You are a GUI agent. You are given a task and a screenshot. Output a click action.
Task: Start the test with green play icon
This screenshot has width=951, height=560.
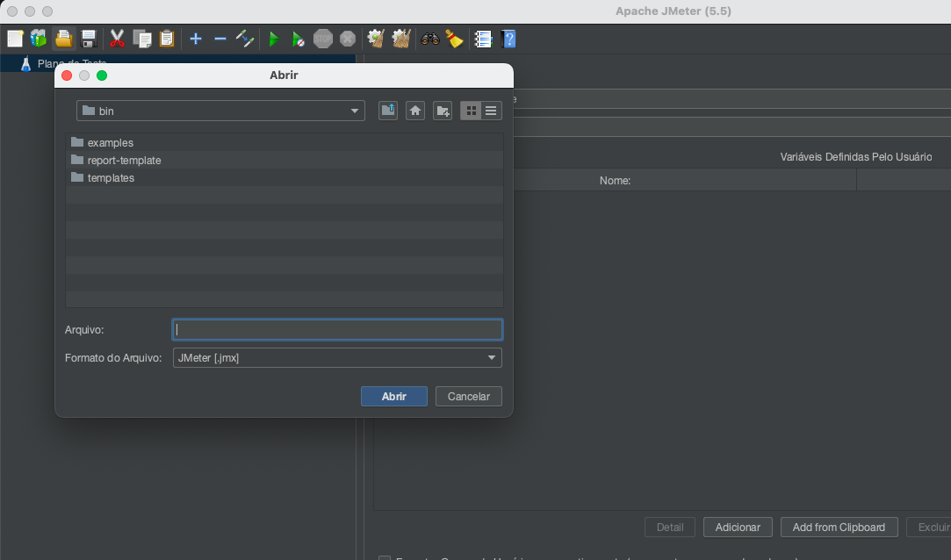tap(274, 39)
